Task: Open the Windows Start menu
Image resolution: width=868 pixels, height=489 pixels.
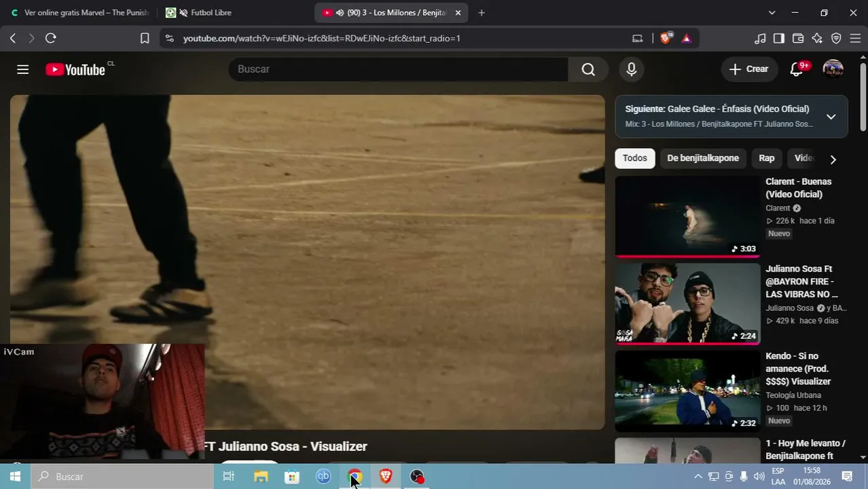Action: click(x=15, y=476)
